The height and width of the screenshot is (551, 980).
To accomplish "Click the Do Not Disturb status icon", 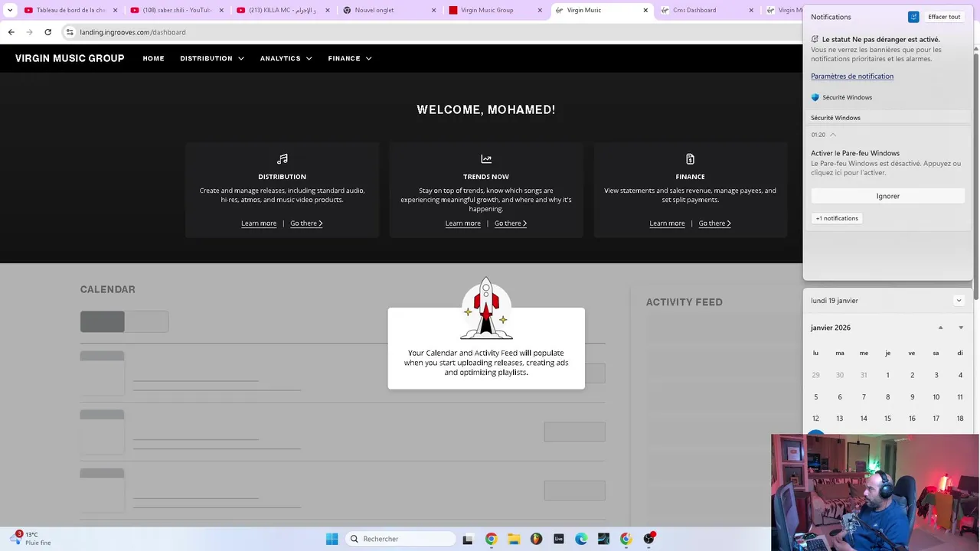I will coord(815,39).
